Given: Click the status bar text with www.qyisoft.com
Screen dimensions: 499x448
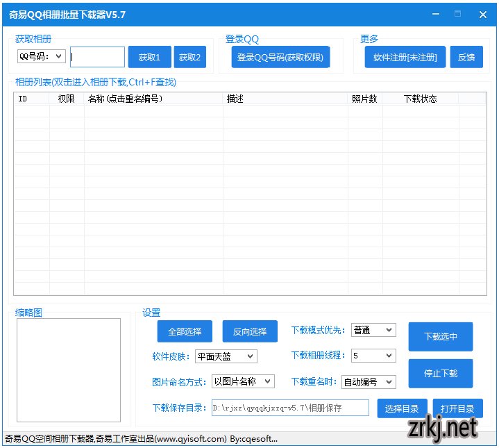Looking at the screenshot, I should (142, 439).
